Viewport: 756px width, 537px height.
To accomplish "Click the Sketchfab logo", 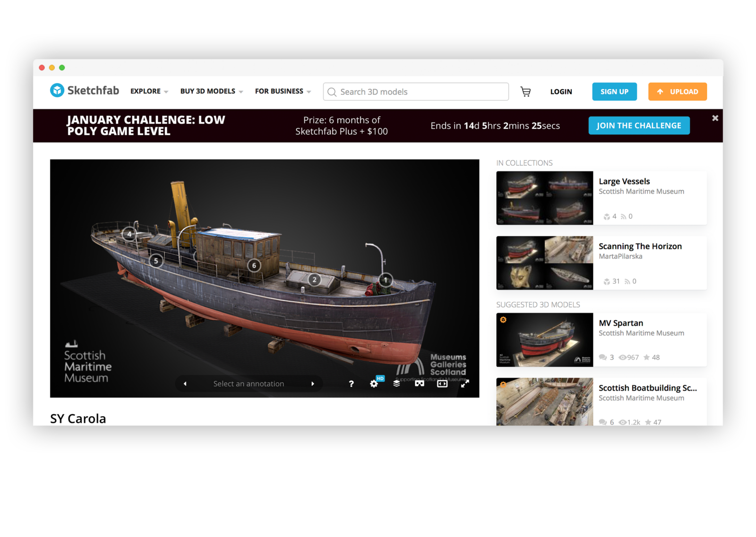I will pyautogui.click(x=84, y=90).
